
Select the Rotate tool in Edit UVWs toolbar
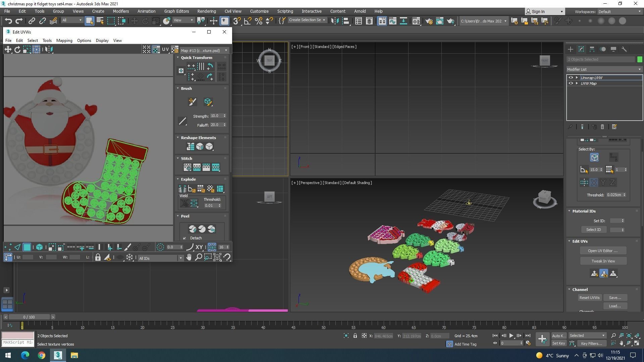pos(17,50)
